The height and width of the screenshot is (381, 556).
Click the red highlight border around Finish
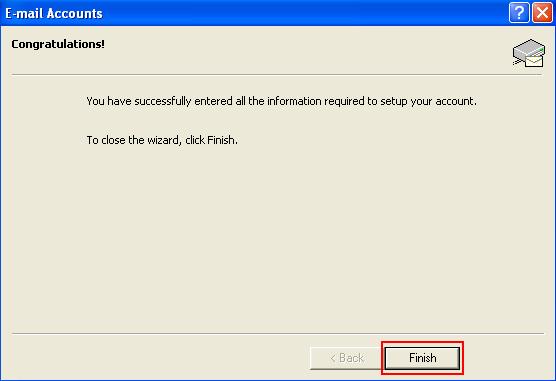(422, 343)
